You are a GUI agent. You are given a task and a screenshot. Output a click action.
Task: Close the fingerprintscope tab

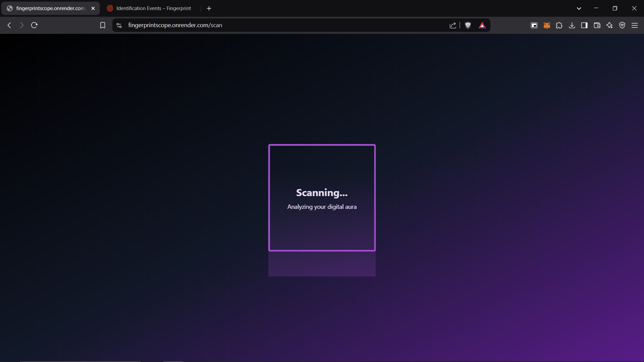93,8
